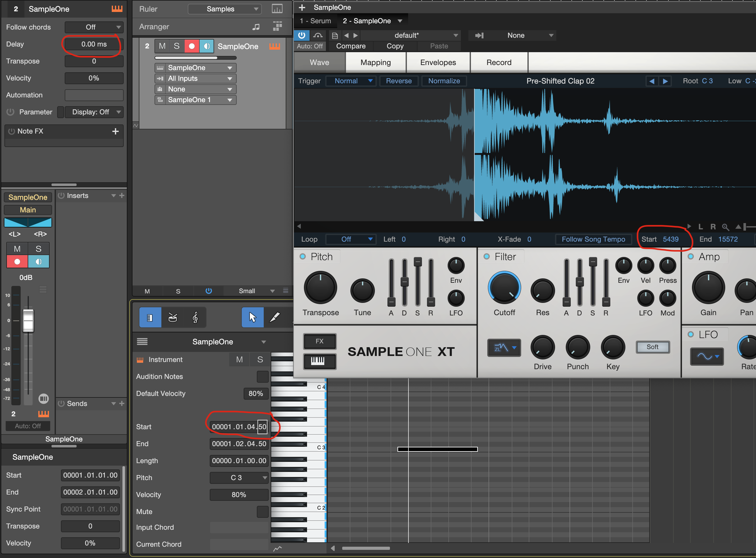Expand the All Inputs selector
Screen dimensions: 756x558
[195, 79]
